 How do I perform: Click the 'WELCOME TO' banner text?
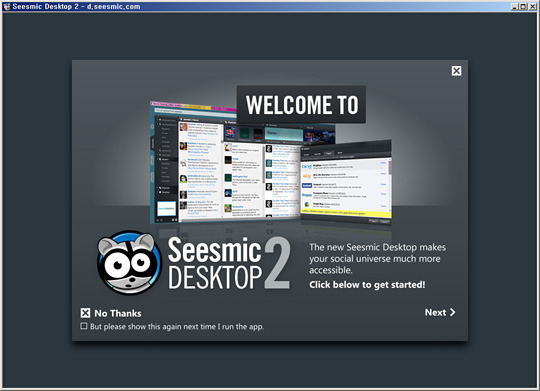coord(302,105)
